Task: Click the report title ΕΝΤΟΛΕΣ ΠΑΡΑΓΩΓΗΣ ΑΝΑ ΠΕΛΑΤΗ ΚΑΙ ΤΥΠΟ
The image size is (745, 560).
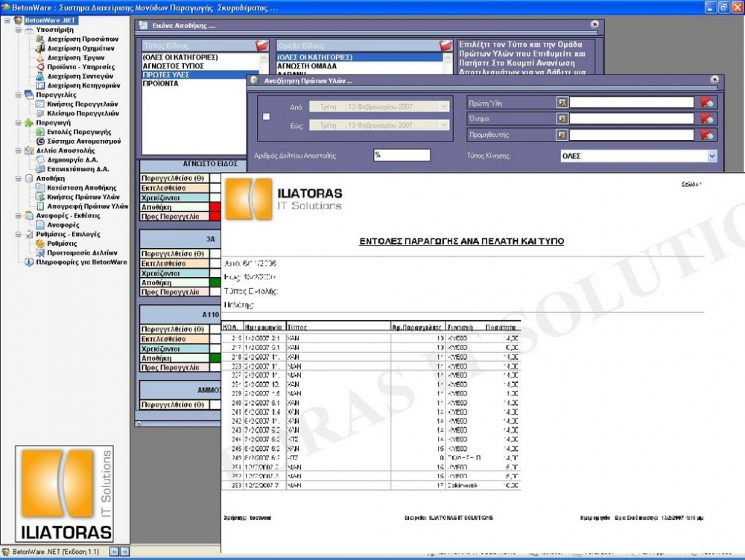Action: tap(462, 241)
